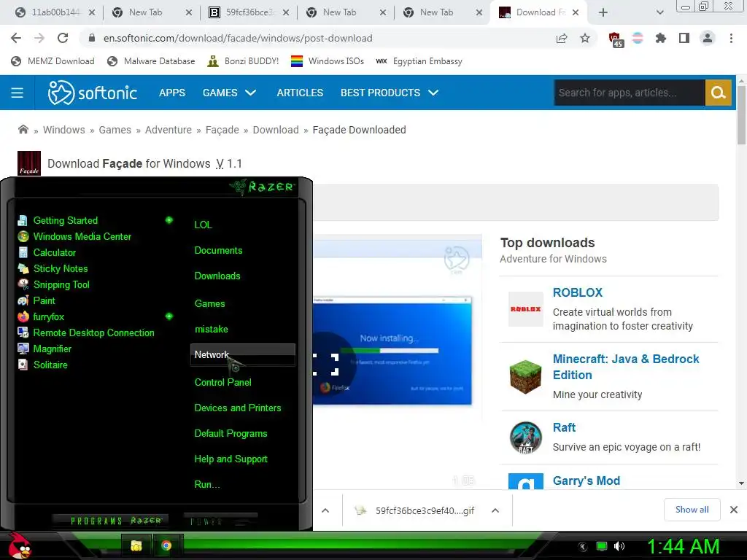The height and width of the screenshot is (560, 747).
Task: Launch Calculator from the start menu
Action: click(54, 252)
